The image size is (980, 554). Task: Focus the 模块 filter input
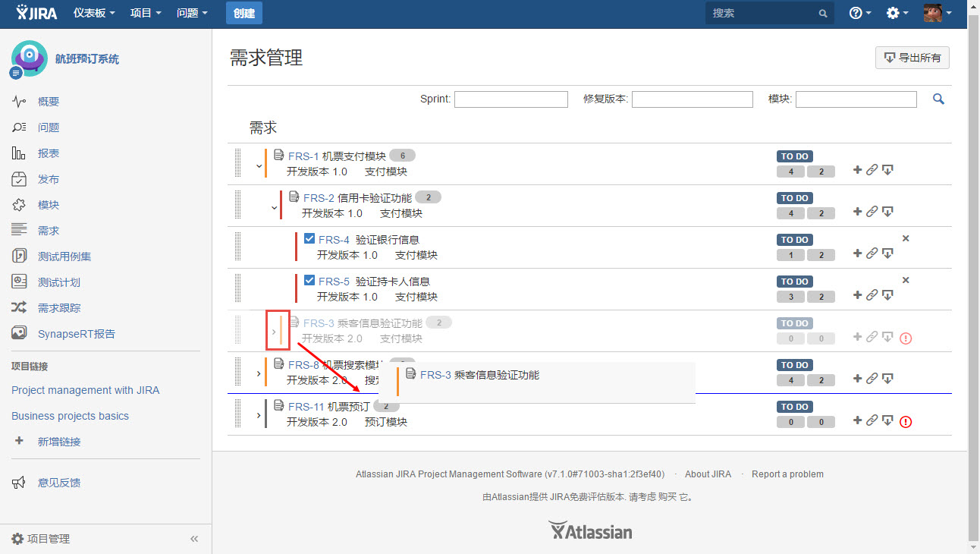[856, 99]
